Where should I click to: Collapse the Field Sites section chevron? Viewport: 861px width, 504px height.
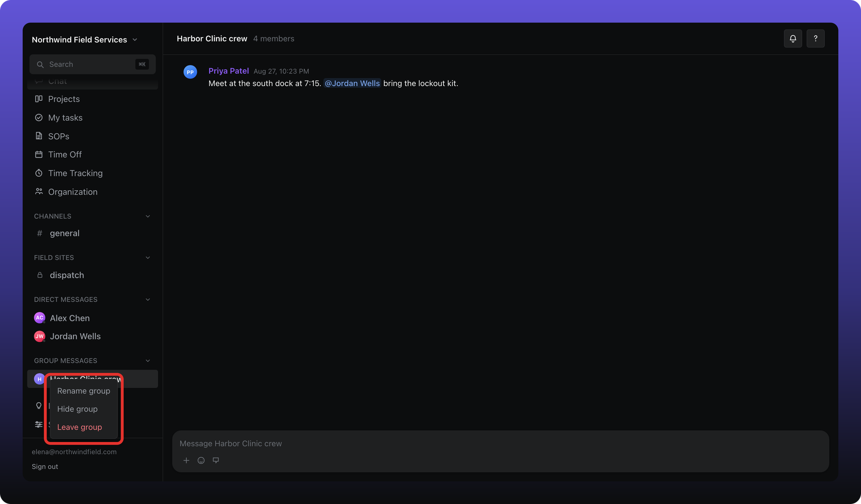(148, 258)
